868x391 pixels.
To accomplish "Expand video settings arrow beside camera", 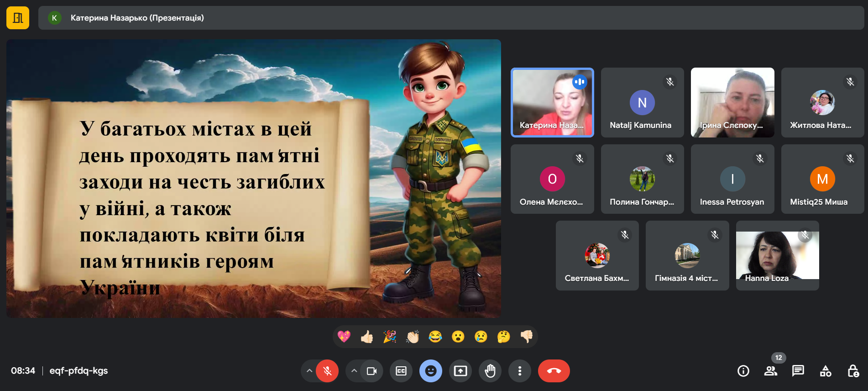I will click(x=354, y=371).
